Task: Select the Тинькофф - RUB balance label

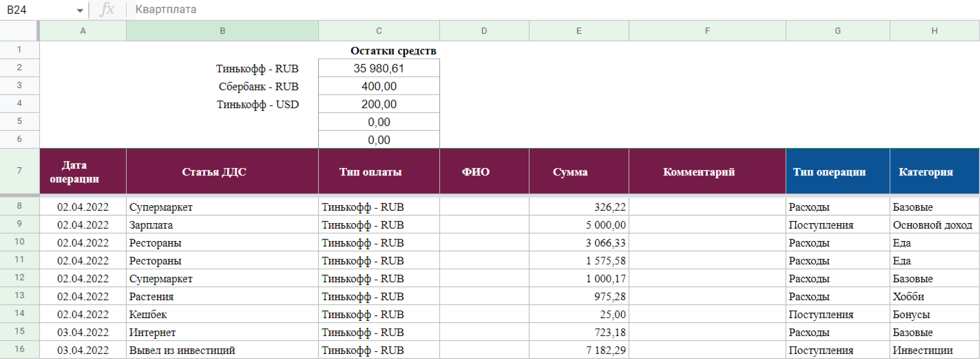Action: coord(258,68)
